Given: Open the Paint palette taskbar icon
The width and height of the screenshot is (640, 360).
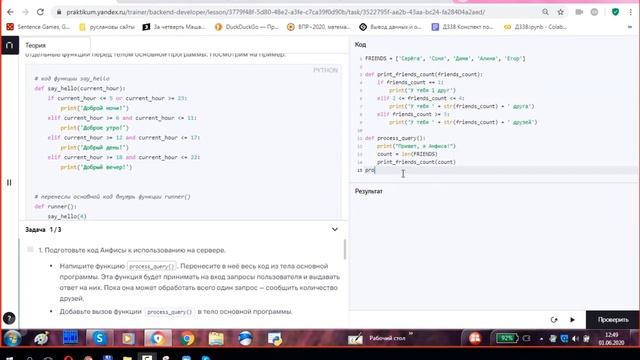Looking at the screenshot, I should click(x=41, y=338).
